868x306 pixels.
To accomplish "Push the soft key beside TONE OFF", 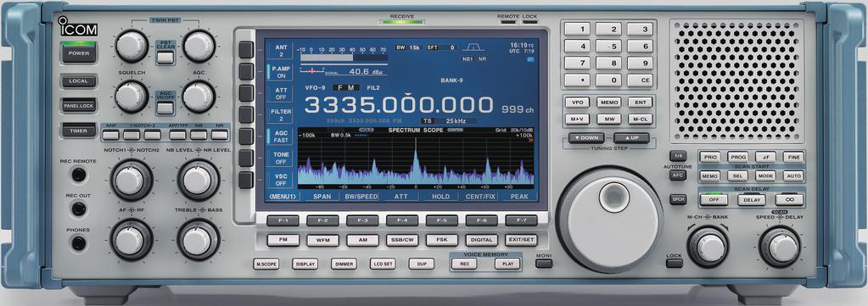I will pos(246,159).
